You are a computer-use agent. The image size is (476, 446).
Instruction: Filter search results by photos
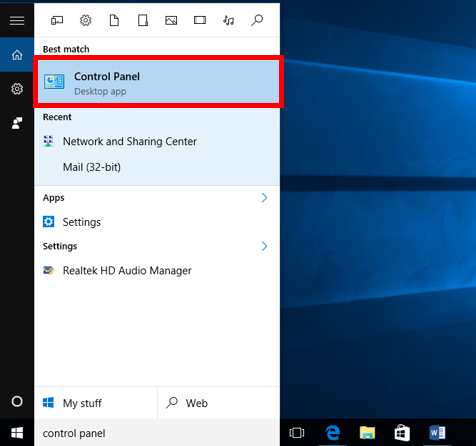click(171, 21)
